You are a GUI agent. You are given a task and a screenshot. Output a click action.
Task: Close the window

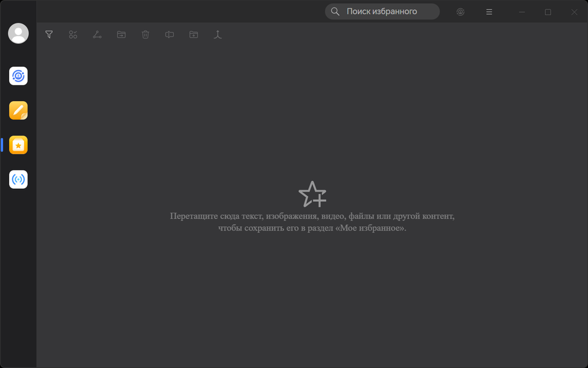tap(574, 12)
